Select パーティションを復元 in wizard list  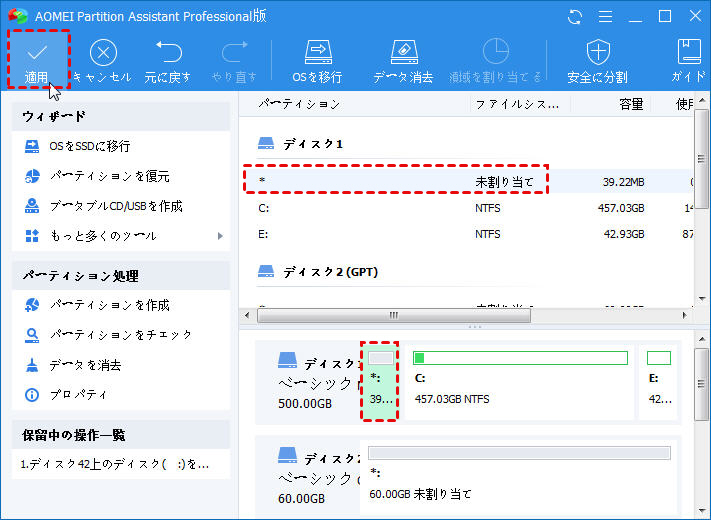(x=109, y=176)
